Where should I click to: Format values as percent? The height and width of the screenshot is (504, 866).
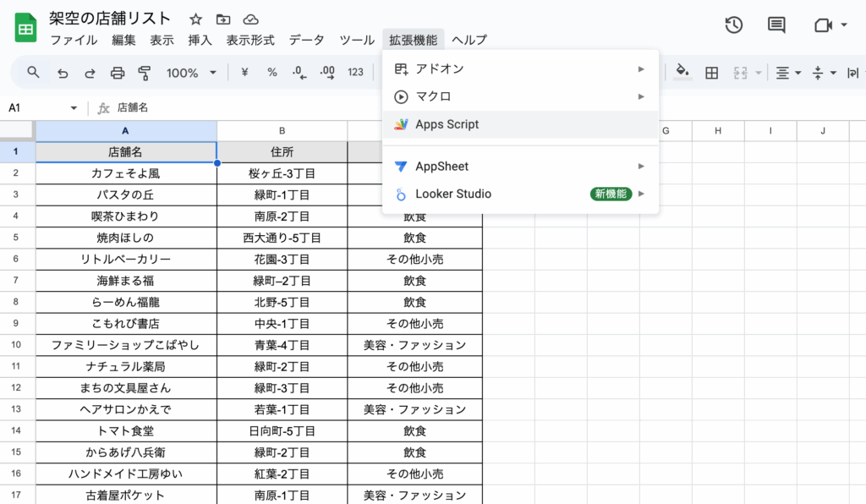pos(271,73)
